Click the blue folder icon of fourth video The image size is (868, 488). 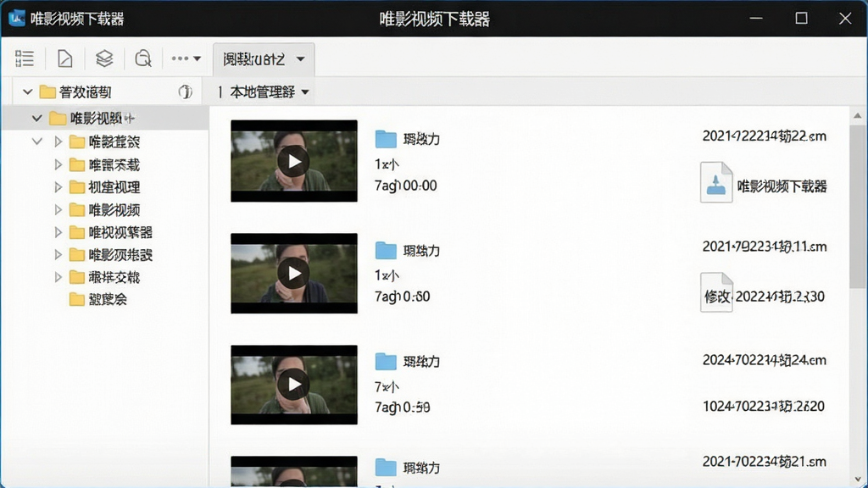(386, 468)
